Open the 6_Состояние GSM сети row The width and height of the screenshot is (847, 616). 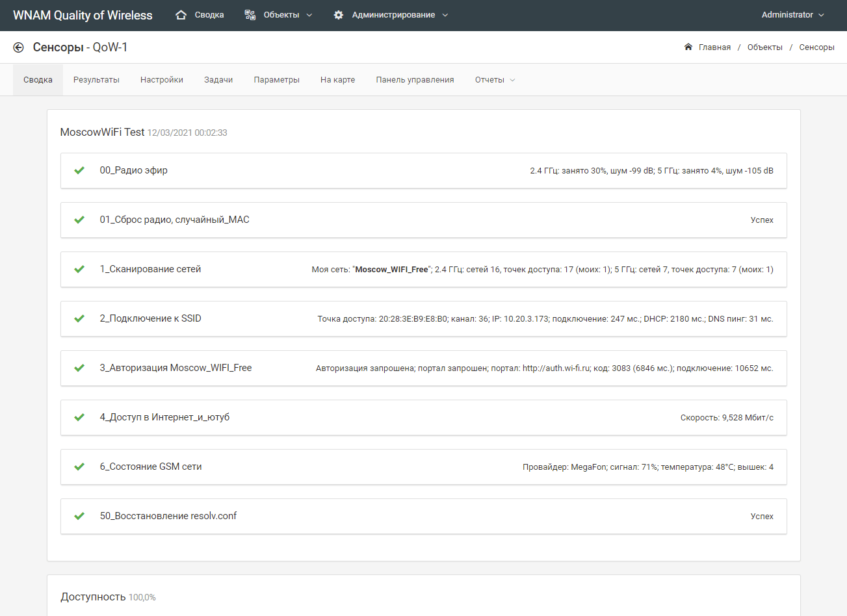point(424,467)
